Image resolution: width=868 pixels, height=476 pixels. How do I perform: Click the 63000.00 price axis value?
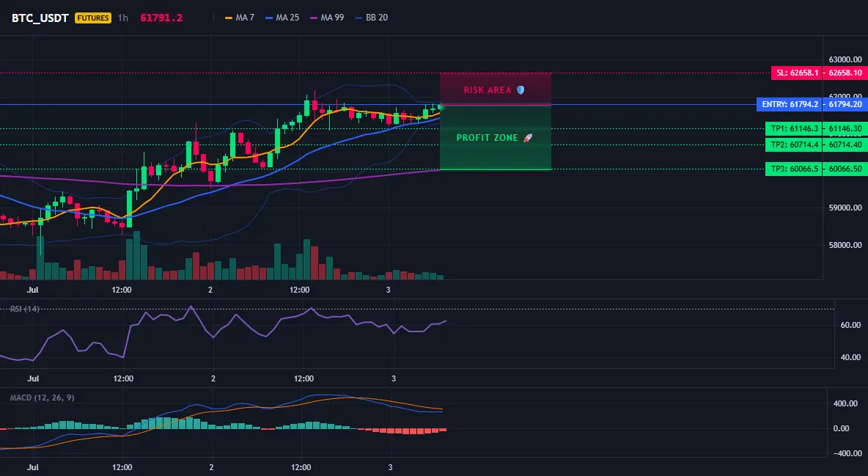pos(845,59)
